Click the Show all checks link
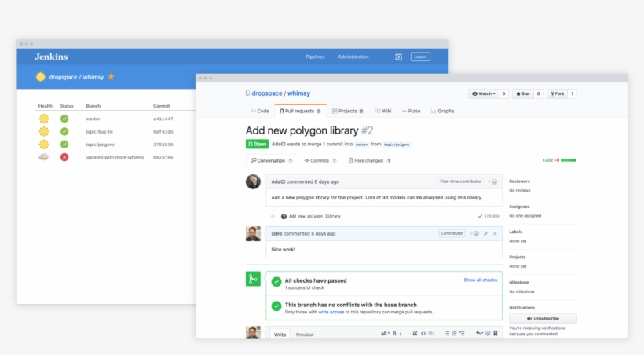The height and width of the screenshot is (355, 644). [480, 280]
